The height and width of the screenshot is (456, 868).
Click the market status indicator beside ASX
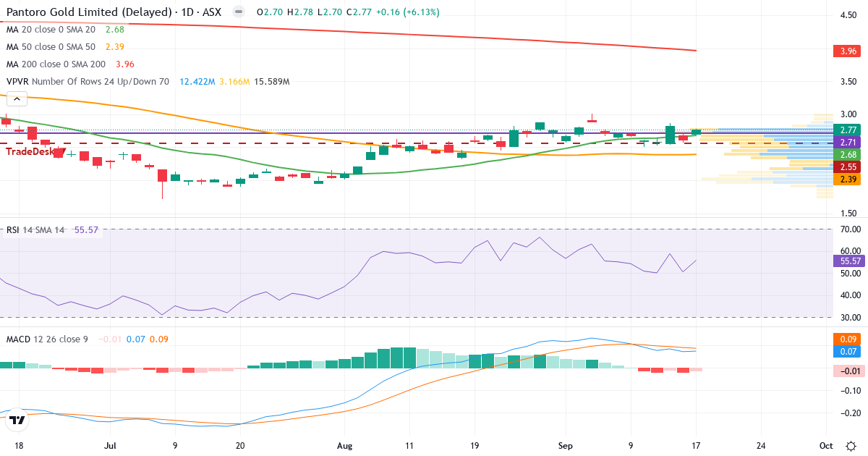pos(239,12)
